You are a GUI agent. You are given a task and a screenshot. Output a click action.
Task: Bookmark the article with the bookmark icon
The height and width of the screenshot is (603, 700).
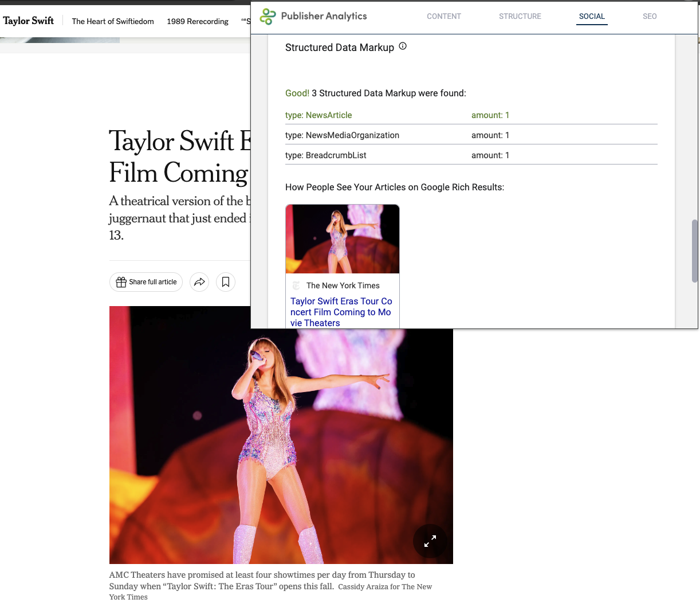[x=226, y=282]
